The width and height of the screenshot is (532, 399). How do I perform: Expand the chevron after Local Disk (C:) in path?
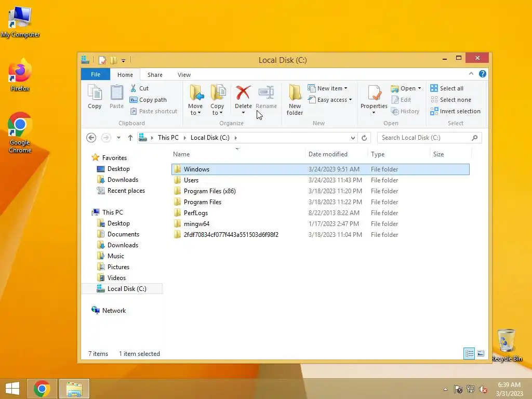235,138
